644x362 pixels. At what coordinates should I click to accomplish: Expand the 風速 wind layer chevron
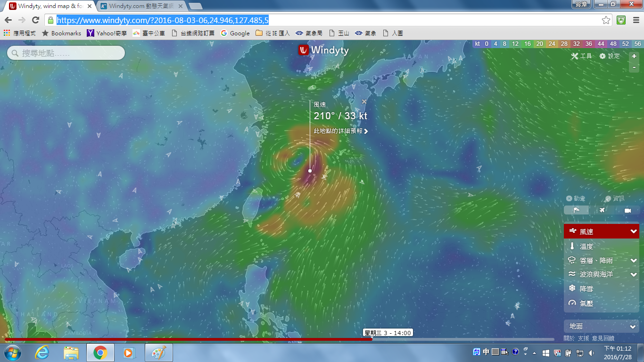coord(634,231)
